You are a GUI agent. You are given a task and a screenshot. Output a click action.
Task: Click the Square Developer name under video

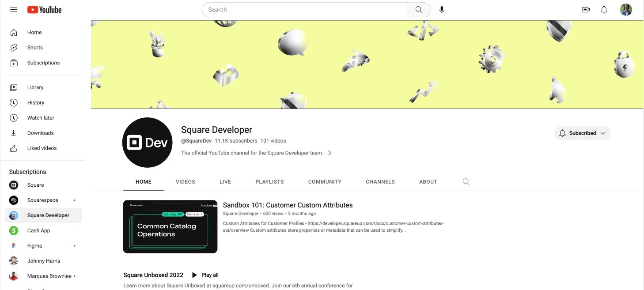(241, 214)
